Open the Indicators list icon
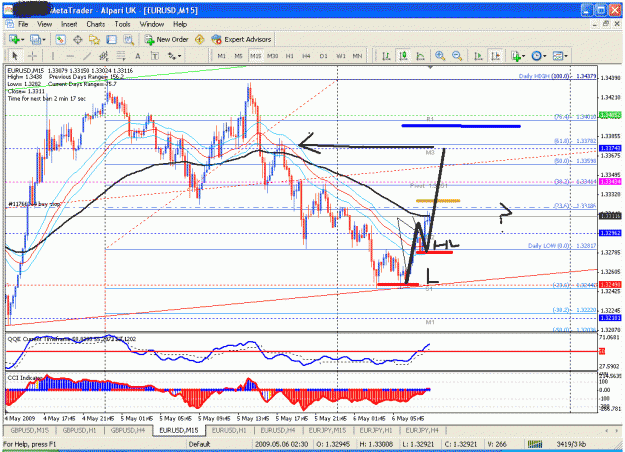Screen dimensions: 625x452 point(516,56)
